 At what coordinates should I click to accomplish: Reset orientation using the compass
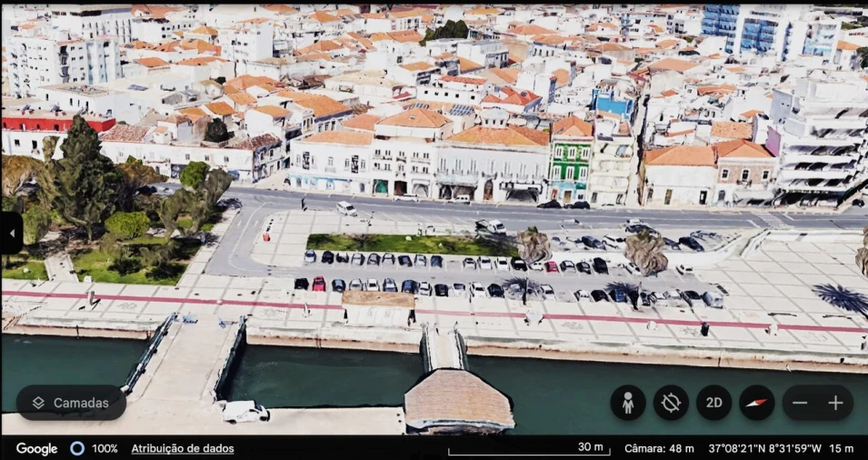point(756,403)
